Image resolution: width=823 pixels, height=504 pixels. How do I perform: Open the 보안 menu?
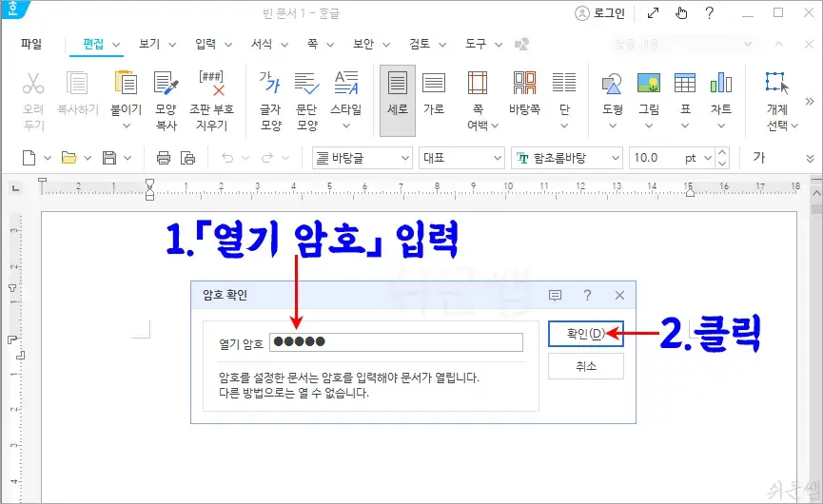363,44
